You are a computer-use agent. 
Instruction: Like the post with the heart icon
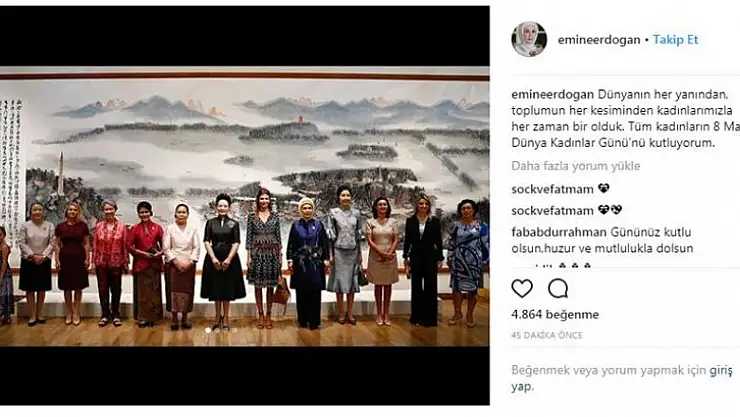tap(522, 288)
